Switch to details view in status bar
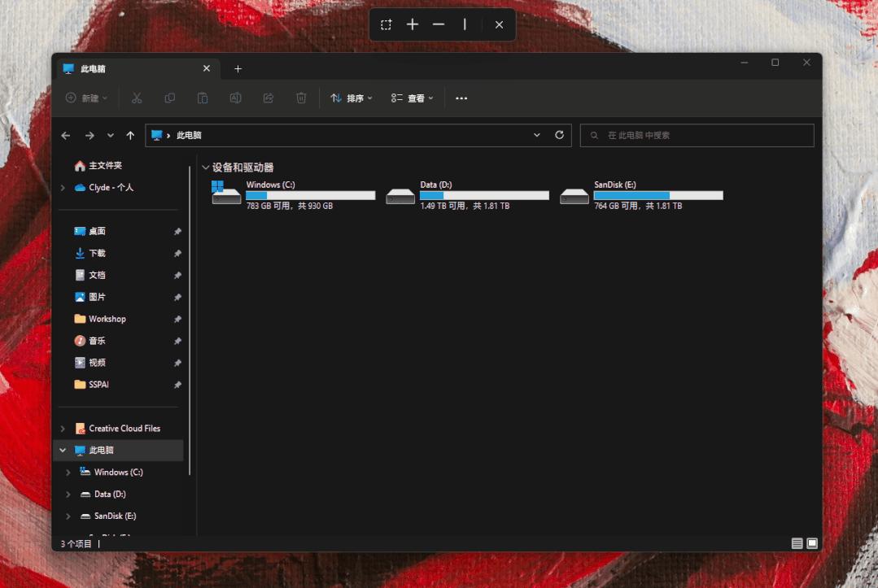 797,543
